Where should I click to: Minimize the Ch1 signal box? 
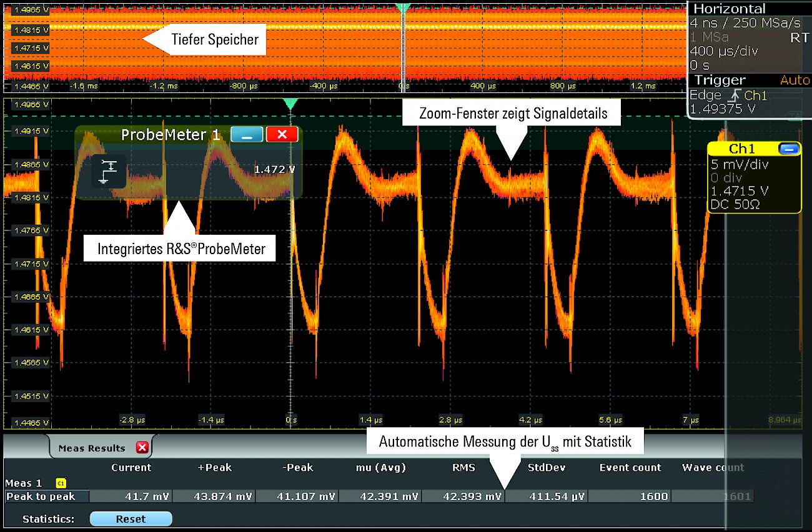(788, 149)
